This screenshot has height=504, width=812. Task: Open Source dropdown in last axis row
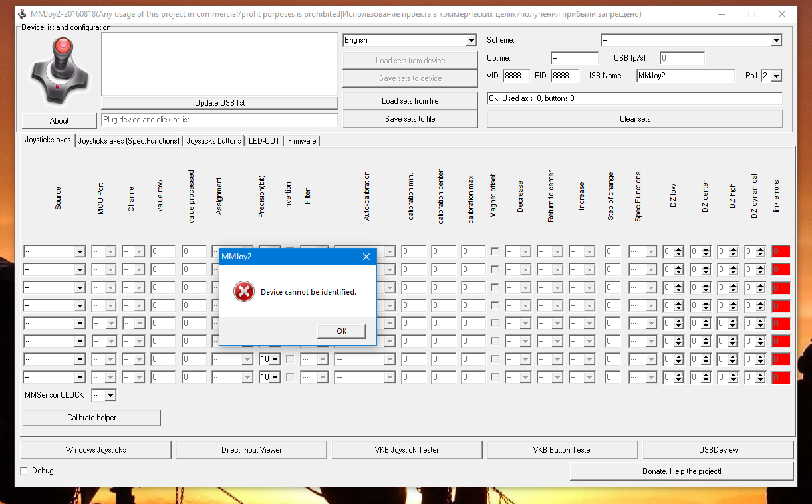pyautogui.click(x=55, y=377)
